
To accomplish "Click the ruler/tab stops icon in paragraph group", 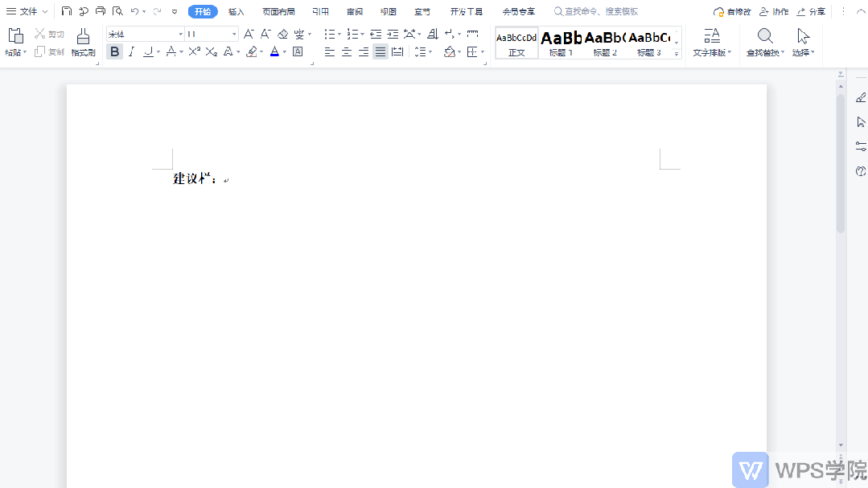I will [473, 35].
